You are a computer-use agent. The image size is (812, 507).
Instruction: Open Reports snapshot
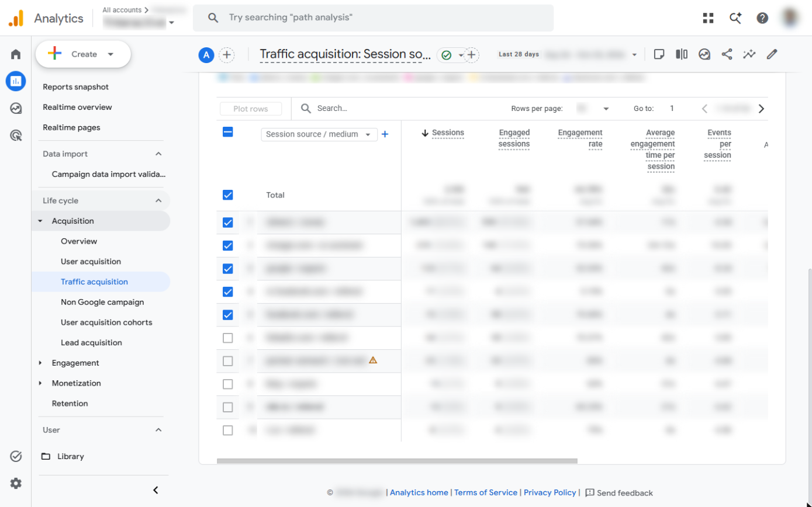point(76,87)
